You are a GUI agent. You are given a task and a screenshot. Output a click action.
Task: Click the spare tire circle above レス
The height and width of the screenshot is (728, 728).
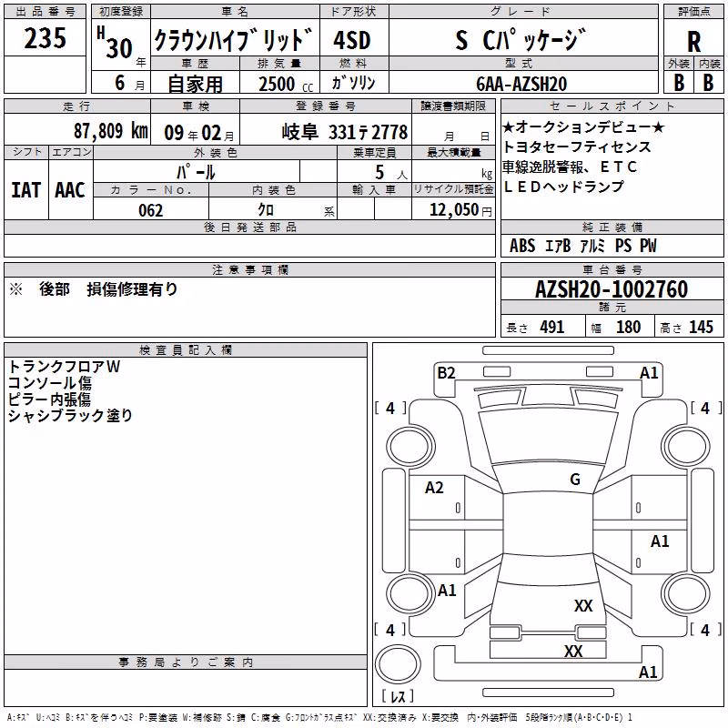coord(398,664)
